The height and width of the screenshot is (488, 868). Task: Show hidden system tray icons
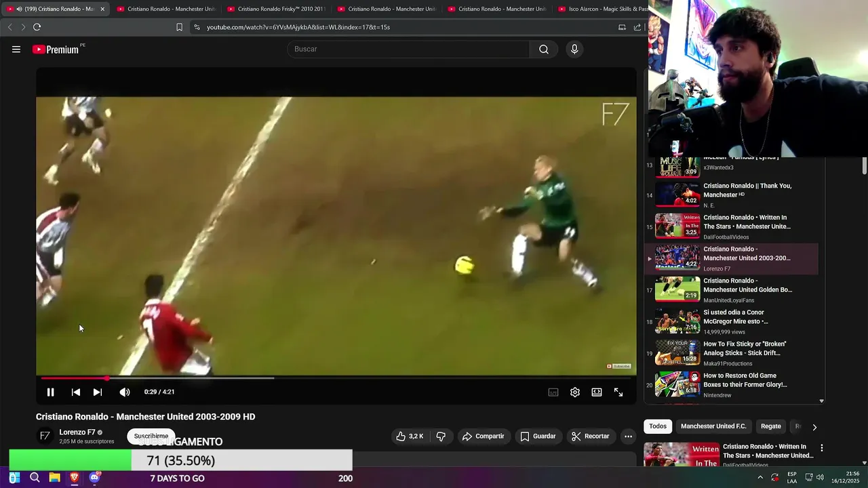click(x=759, y=478)
